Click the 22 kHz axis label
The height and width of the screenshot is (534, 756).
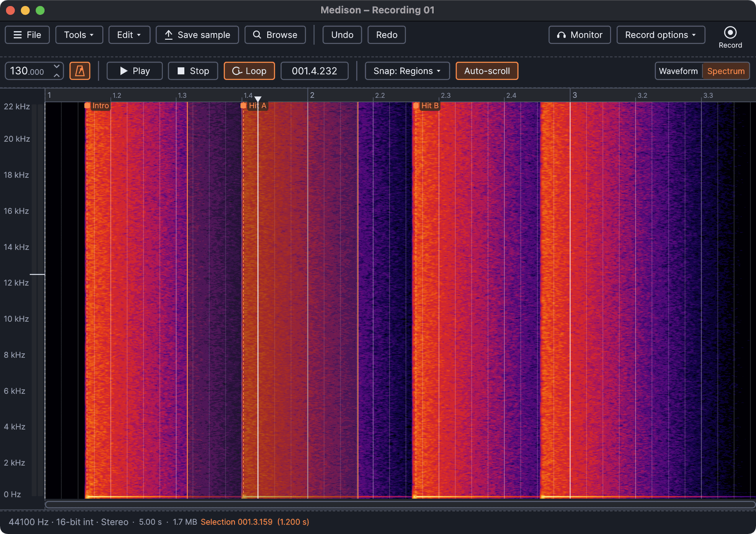[x=17, y=107]
